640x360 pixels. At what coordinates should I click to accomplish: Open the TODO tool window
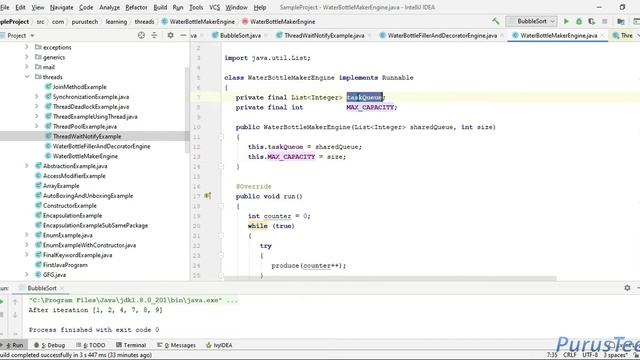(91, 345)
